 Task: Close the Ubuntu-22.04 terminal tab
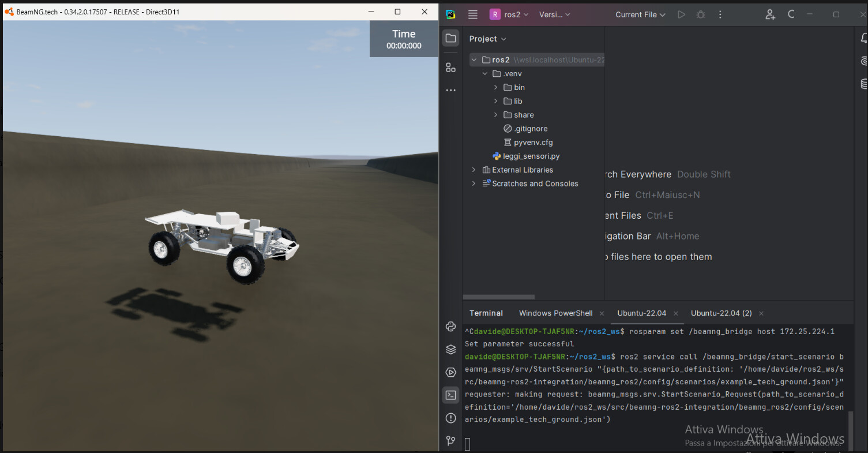[676, 313]
